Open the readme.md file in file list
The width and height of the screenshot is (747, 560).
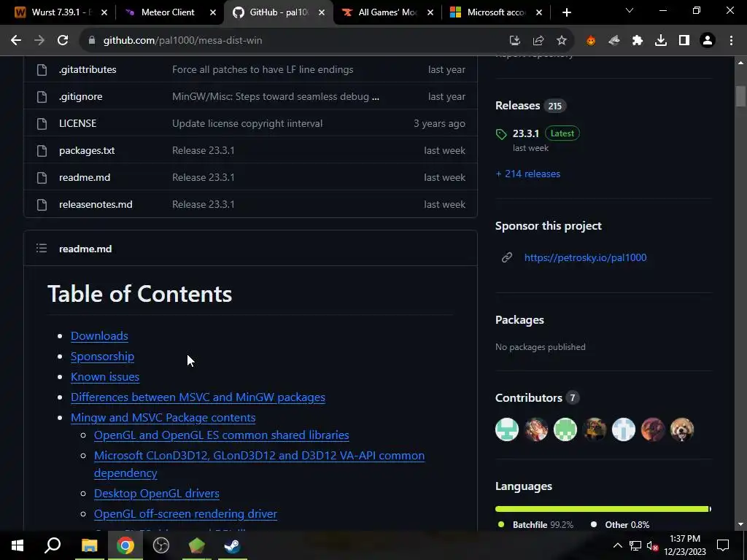pos(85,178)
